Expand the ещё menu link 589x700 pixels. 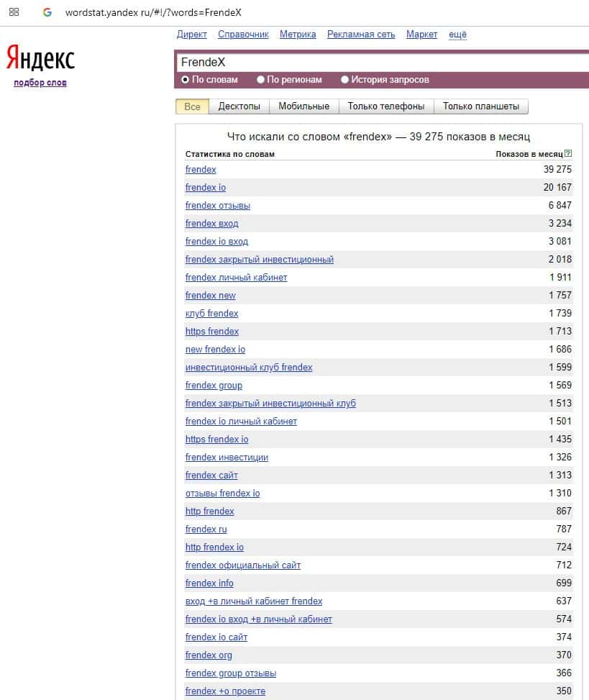click(457, 35)
